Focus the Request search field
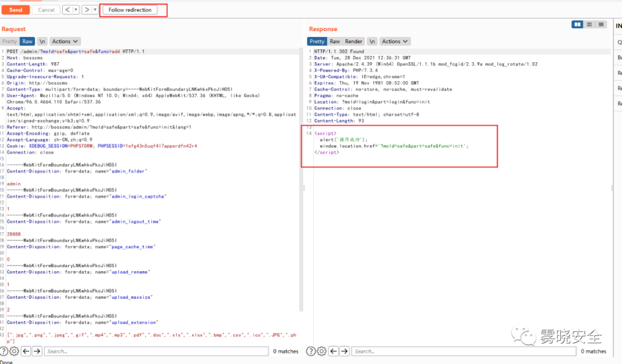 pos(156,351)
